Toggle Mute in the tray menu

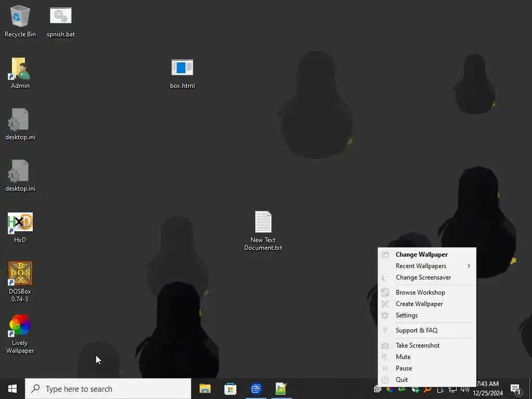(x=427, y=357)
